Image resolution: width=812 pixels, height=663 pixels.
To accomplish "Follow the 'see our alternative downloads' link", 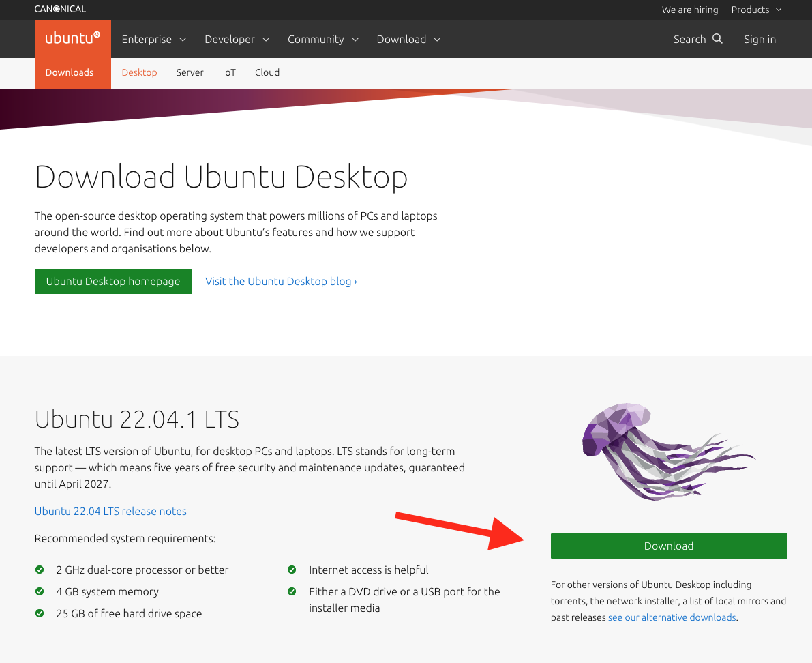I will coord(672,617).
